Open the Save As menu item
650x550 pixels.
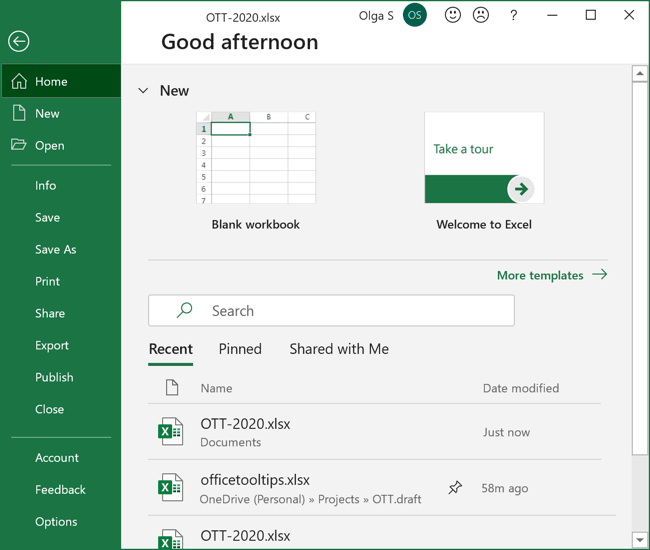point(55,249)
